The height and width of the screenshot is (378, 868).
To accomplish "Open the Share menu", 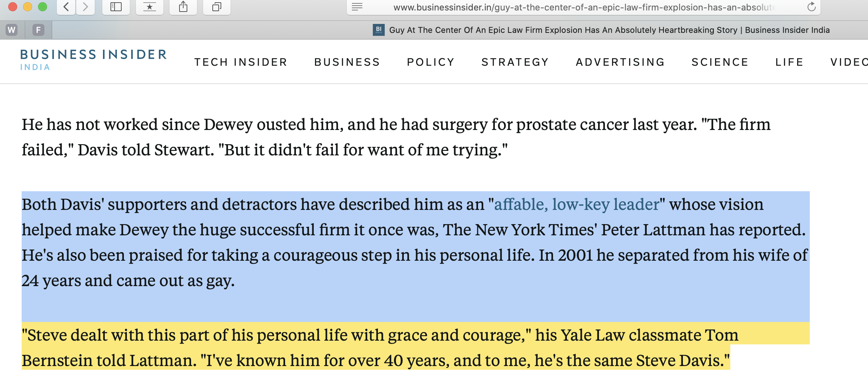I will pyautogui.click(x=183, y=7).
